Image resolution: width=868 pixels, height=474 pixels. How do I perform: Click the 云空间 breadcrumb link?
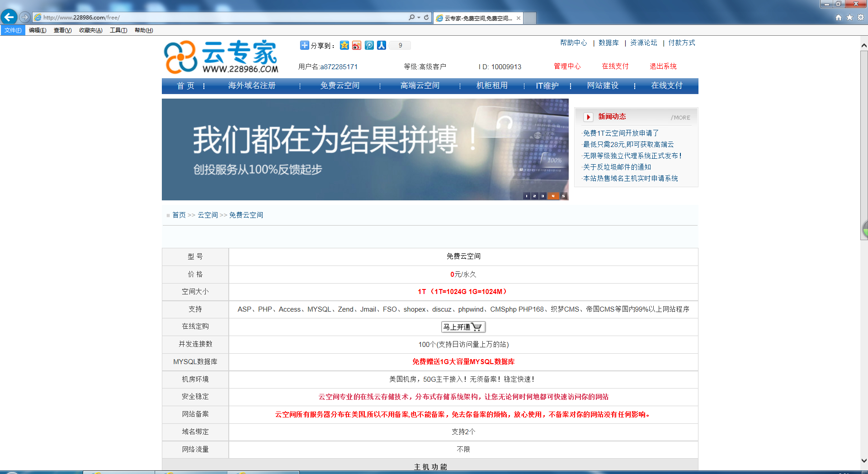[x=208, y=215]
